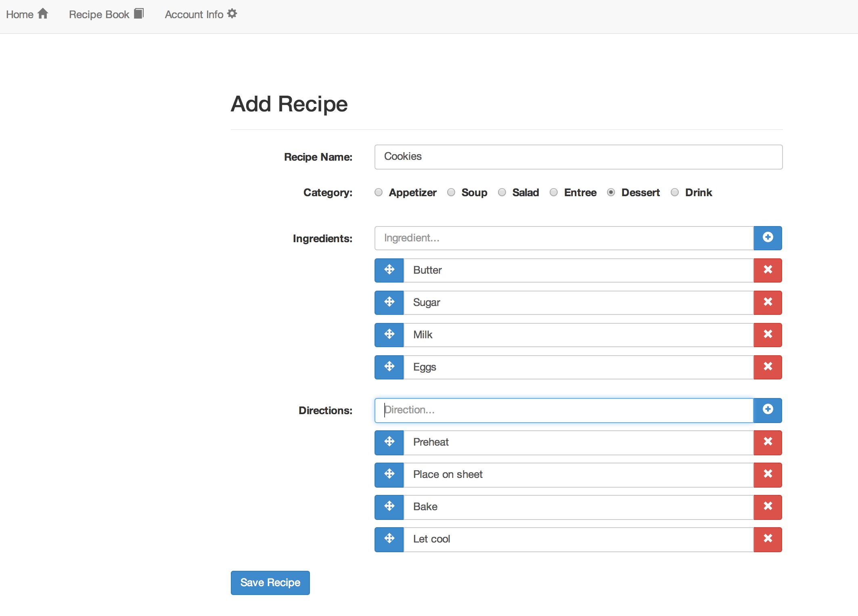Click the add direction plus icon
This screenshot has height=616, width=858.
tap(768, 410)
